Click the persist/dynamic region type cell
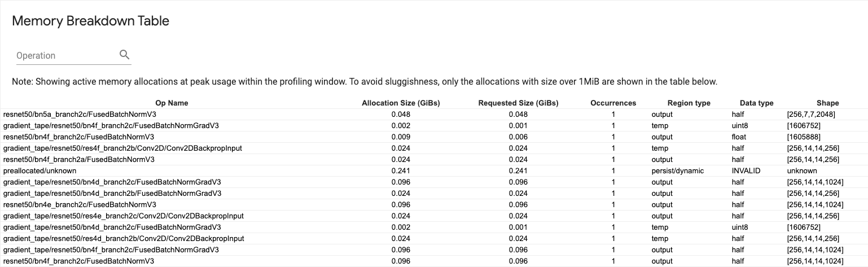 [677, 170]
